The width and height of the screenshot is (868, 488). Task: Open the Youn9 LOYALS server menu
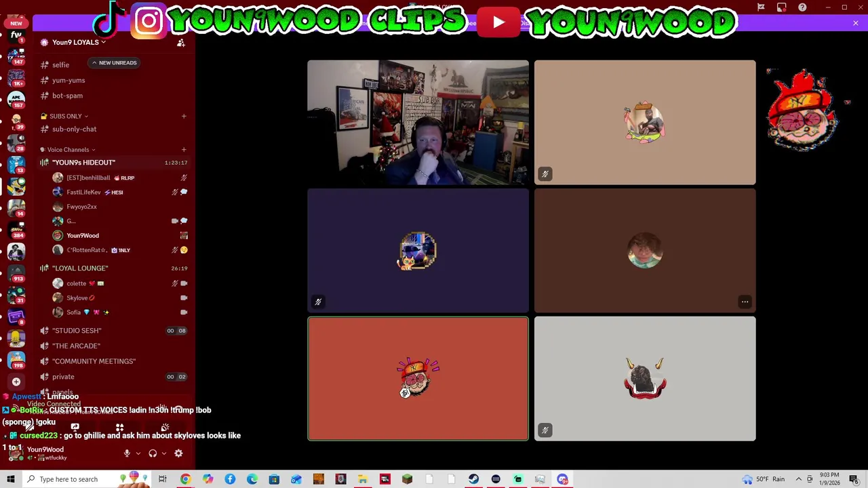pyautogui.click(x=79, y=42)
